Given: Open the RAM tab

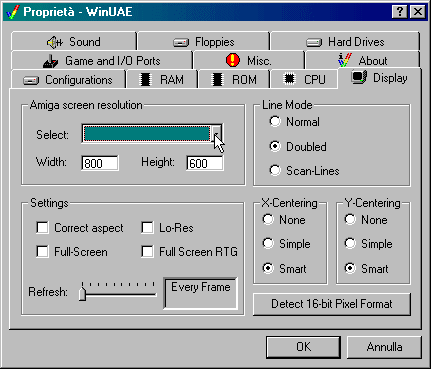Looking at the screenshot, I should click(162, 80).
